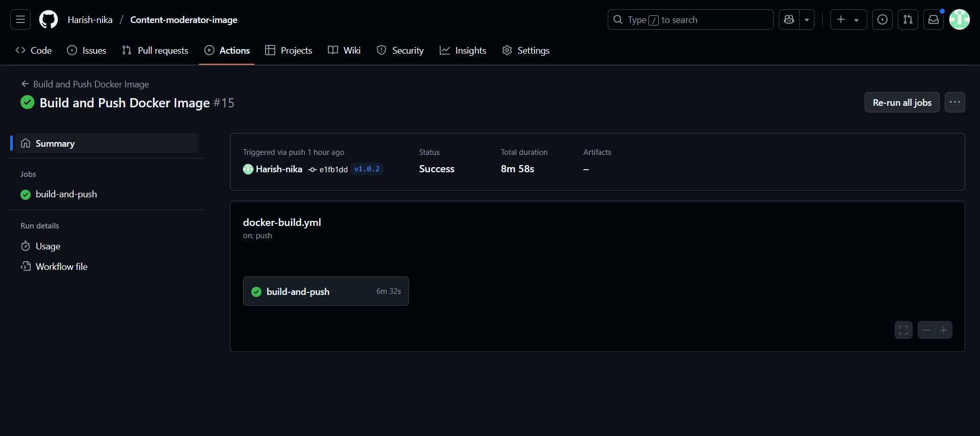
Task: Open the hamburger navigation menu
Action: click(x=20, y=19)
